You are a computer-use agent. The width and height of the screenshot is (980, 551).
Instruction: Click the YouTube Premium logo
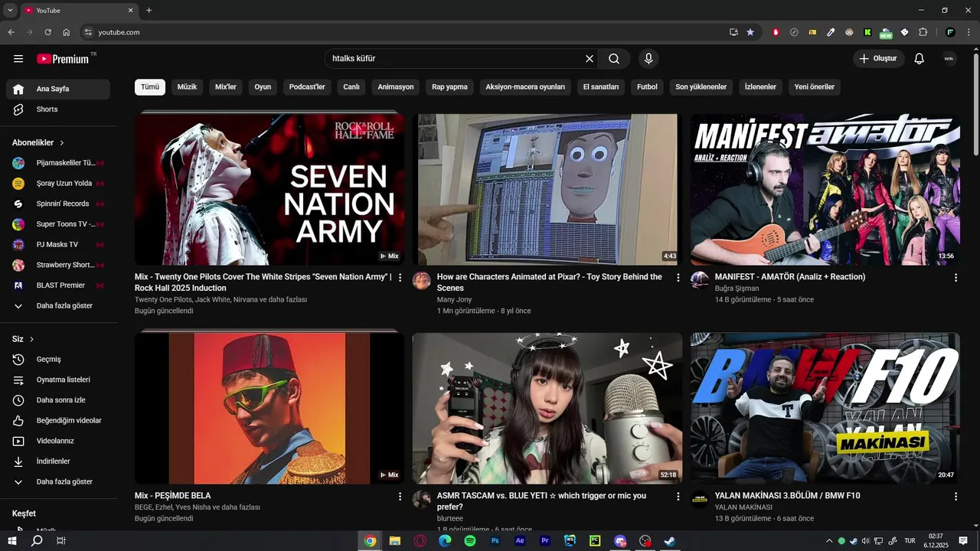[x=63, y=59]
